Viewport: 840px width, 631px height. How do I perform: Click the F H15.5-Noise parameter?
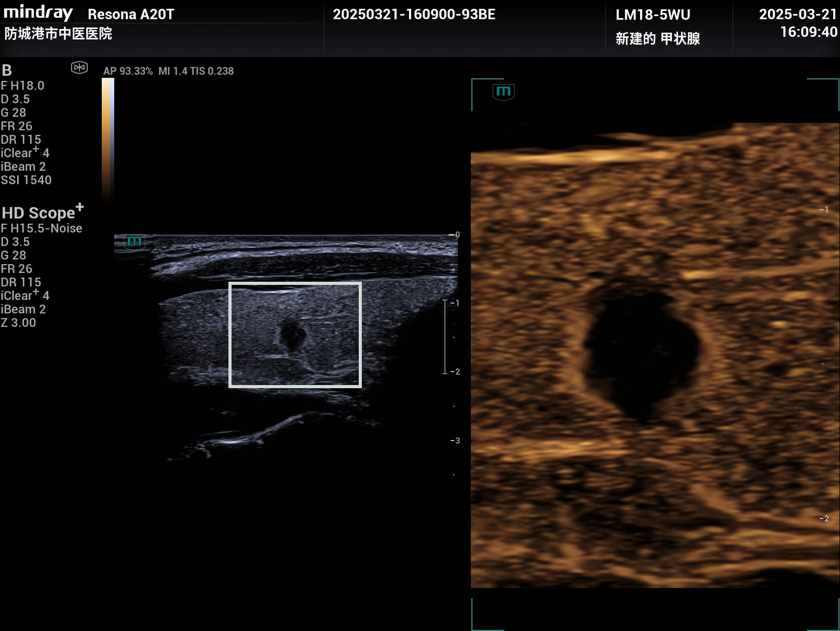(42, 228)
